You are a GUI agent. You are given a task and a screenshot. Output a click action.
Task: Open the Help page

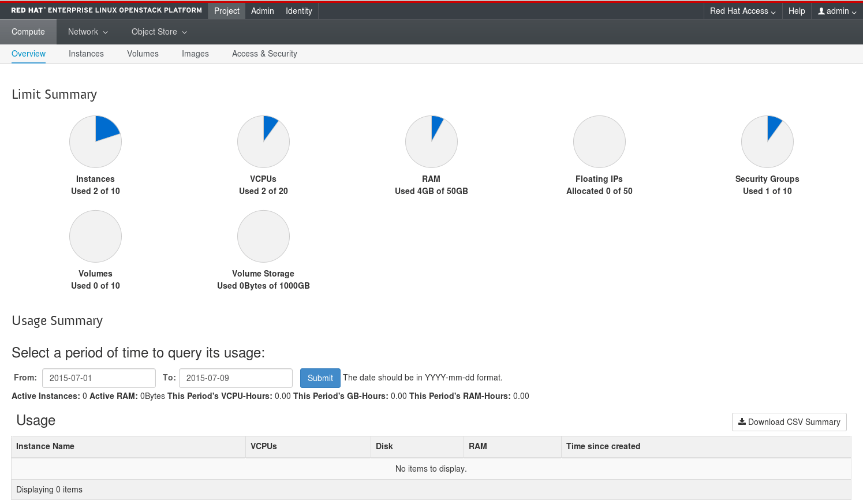tap(797, 10)
